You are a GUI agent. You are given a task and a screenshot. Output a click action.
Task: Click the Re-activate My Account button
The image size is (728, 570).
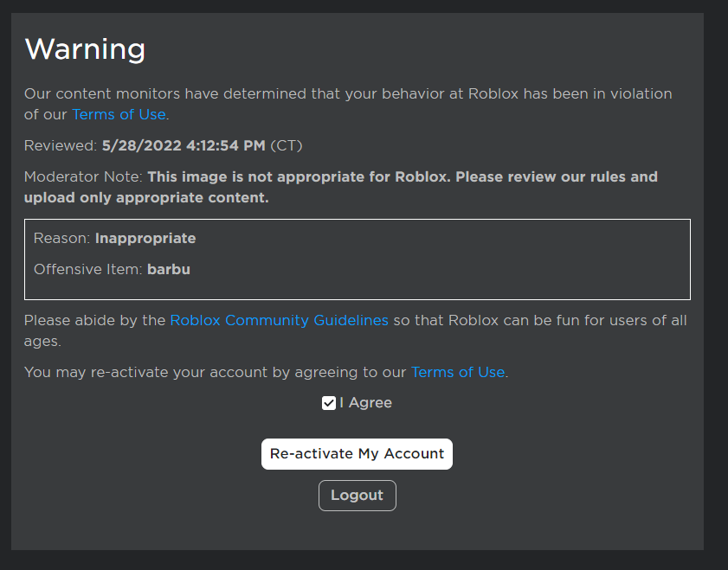tap(357, 453)
